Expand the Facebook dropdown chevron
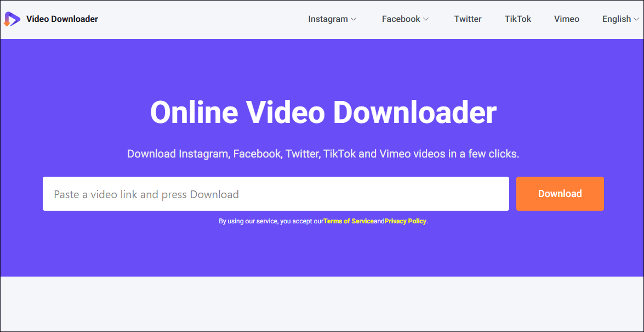Screen dimensions: 644x332 coord(427,19)
